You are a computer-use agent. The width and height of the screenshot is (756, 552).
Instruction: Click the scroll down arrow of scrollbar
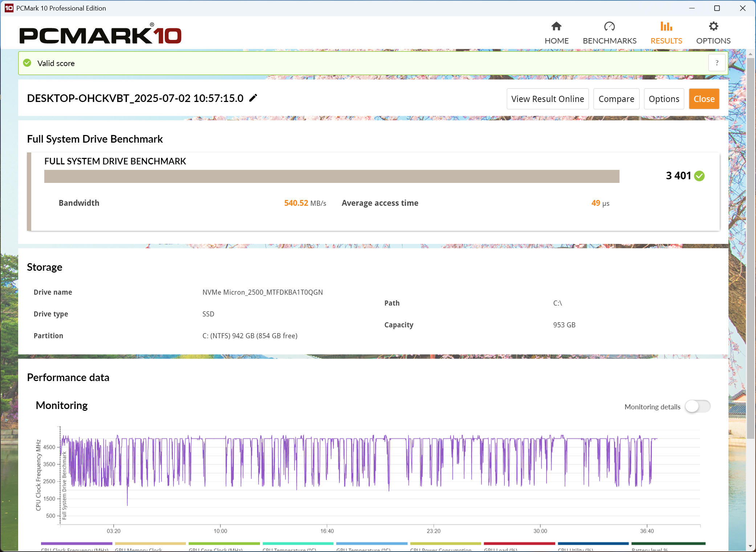click(750, 546)
